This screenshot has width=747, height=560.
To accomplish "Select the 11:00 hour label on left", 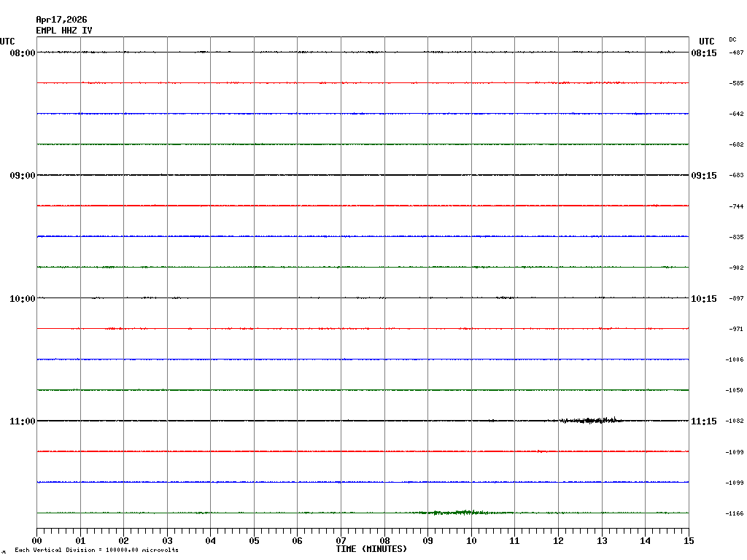I will (22, 421).
